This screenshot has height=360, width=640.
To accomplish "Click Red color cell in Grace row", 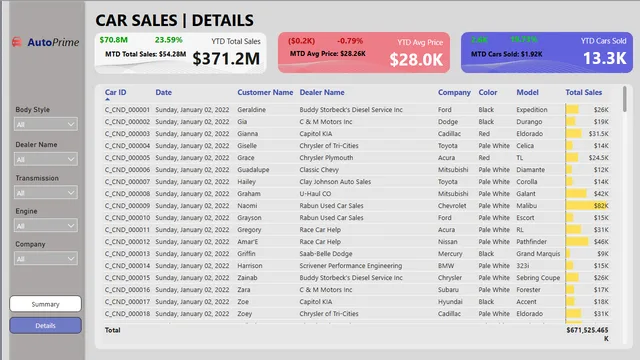I will [484, 158].
